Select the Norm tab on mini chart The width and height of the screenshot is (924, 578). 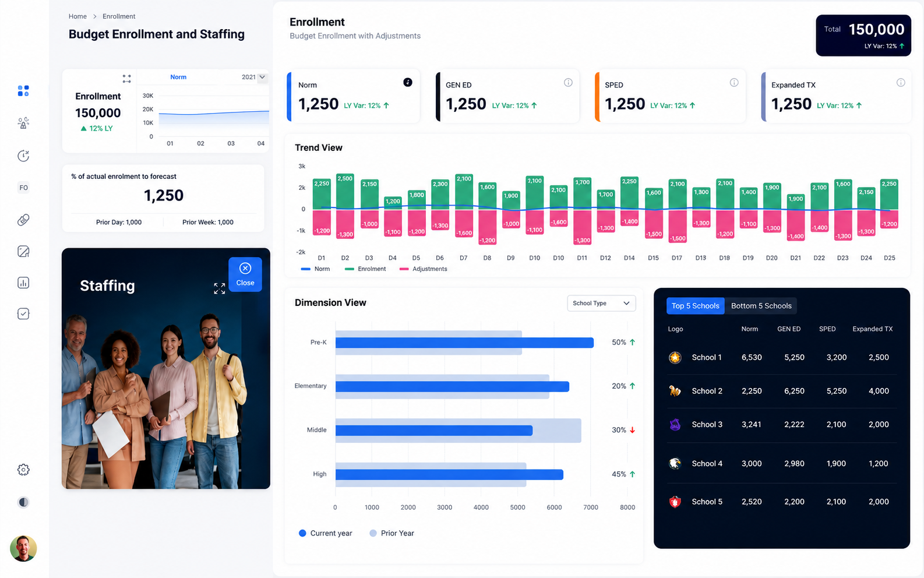178,77
